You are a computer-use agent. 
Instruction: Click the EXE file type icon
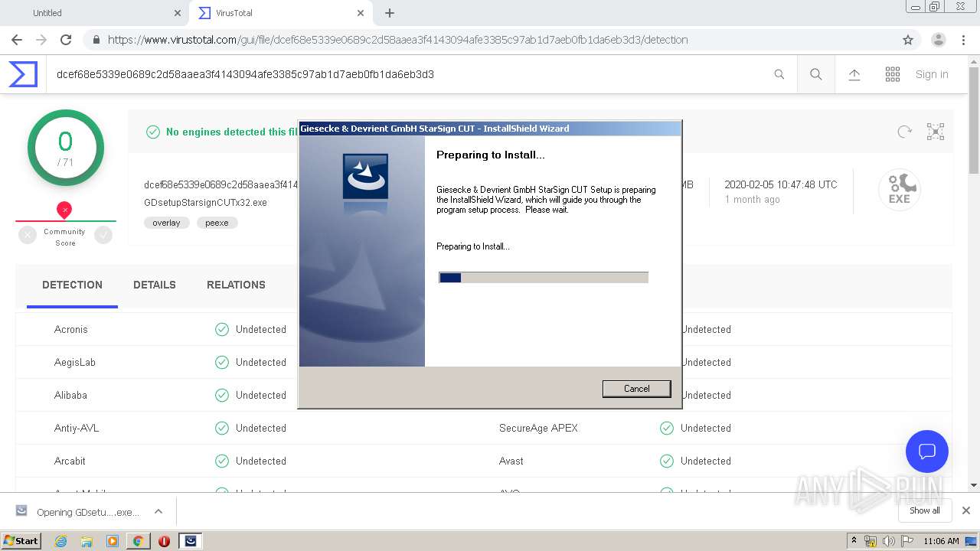tap(899, 190)
